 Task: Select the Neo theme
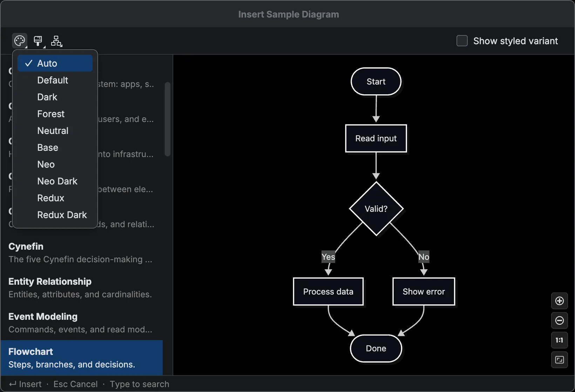(x=55, y=164)
